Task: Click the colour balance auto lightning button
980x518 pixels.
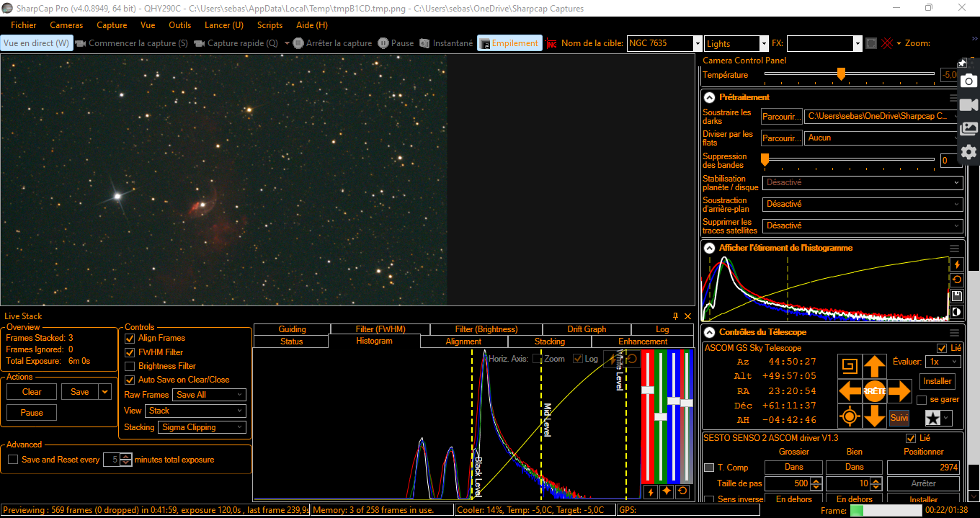Action: (651, 492)
